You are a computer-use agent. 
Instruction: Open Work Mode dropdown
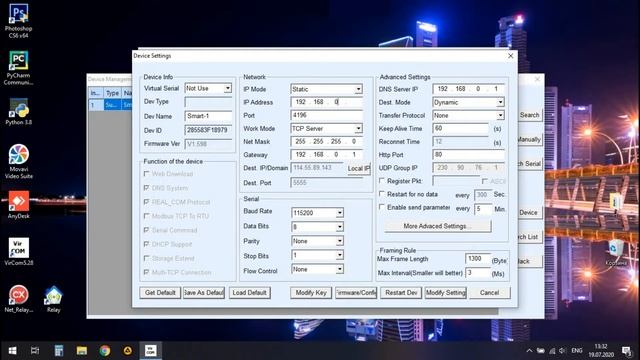click(x=358, y=129)
